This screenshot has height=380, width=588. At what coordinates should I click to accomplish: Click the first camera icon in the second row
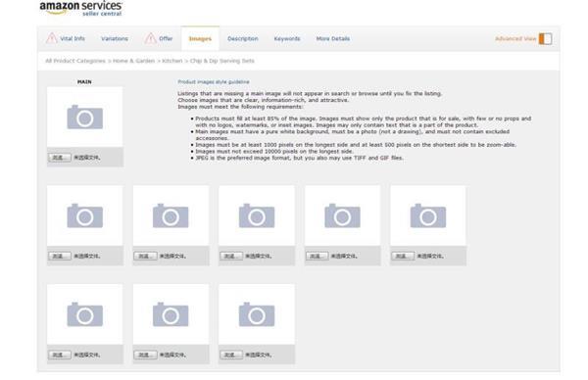coord(84,215)
